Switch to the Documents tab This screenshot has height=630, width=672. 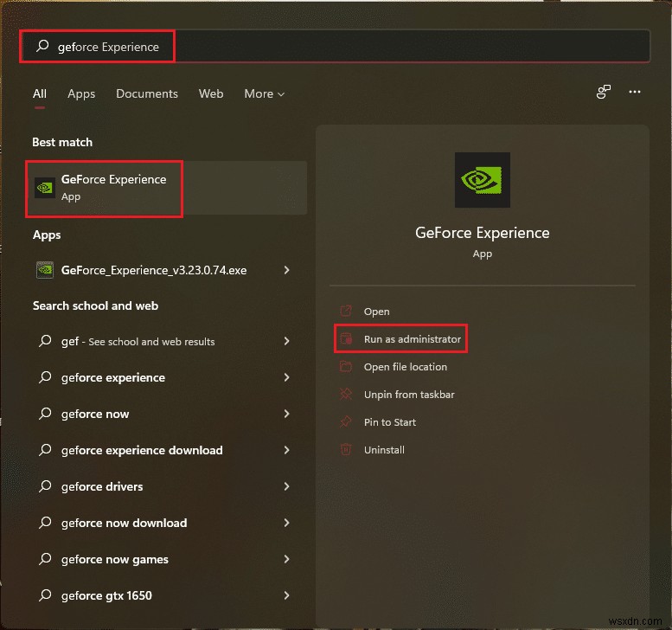[x=147, y=93]
